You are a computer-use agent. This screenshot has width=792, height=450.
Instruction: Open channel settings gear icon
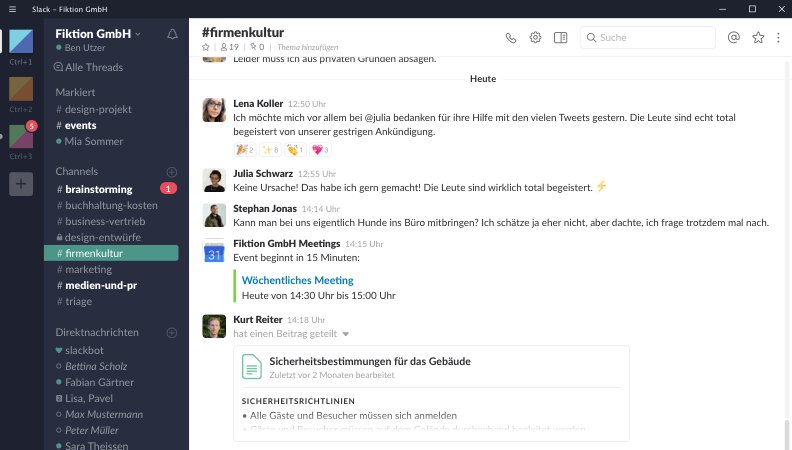535,37
